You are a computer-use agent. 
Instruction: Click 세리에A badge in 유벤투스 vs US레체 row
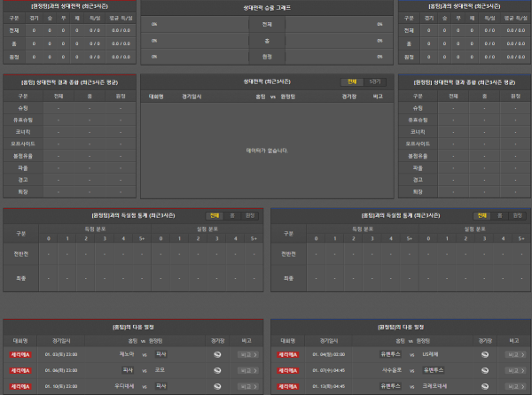click(287, 354)
